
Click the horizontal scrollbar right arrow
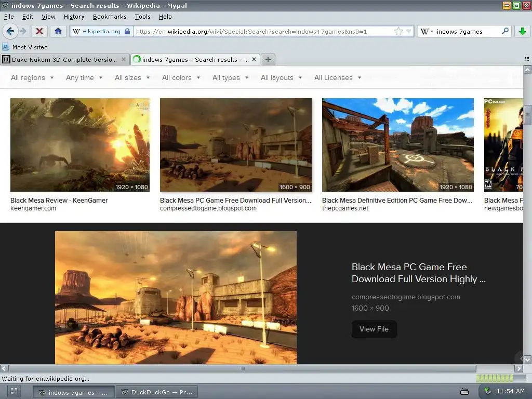click(518, 368)
